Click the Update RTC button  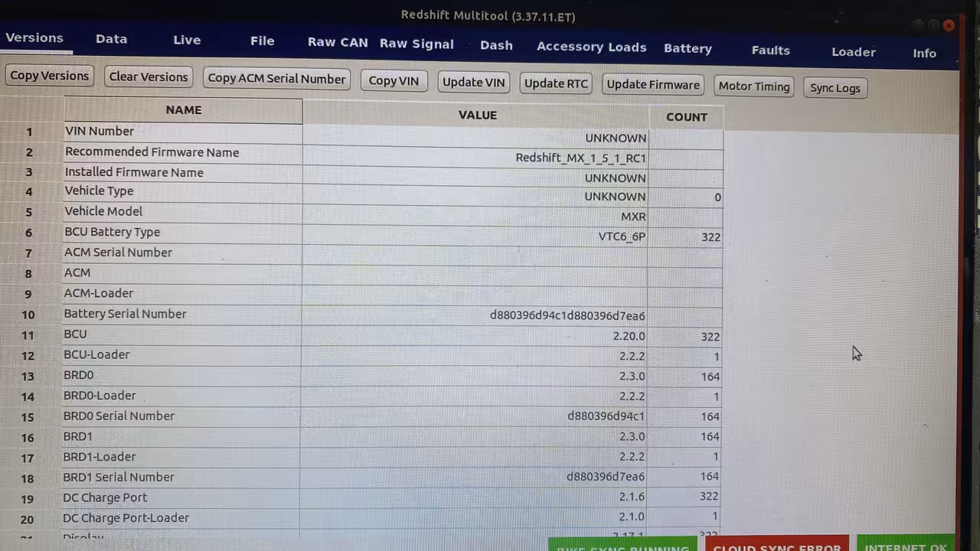pos(556,83)
